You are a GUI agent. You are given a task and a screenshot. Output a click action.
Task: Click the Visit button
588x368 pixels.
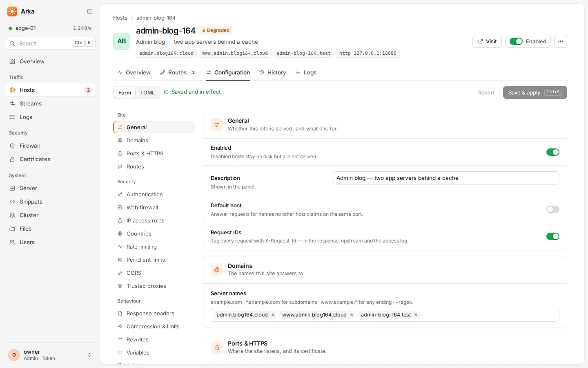click(x=487, y=41)
